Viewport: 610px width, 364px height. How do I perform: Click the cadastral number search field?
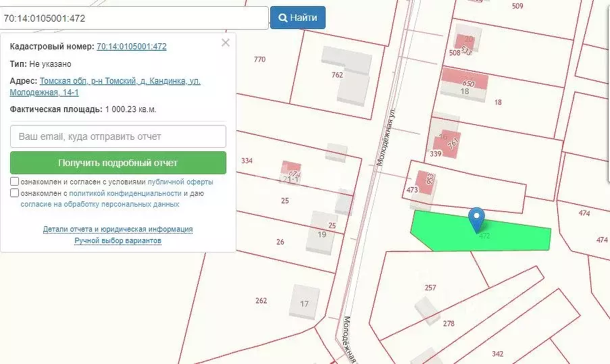coord(134,18)
